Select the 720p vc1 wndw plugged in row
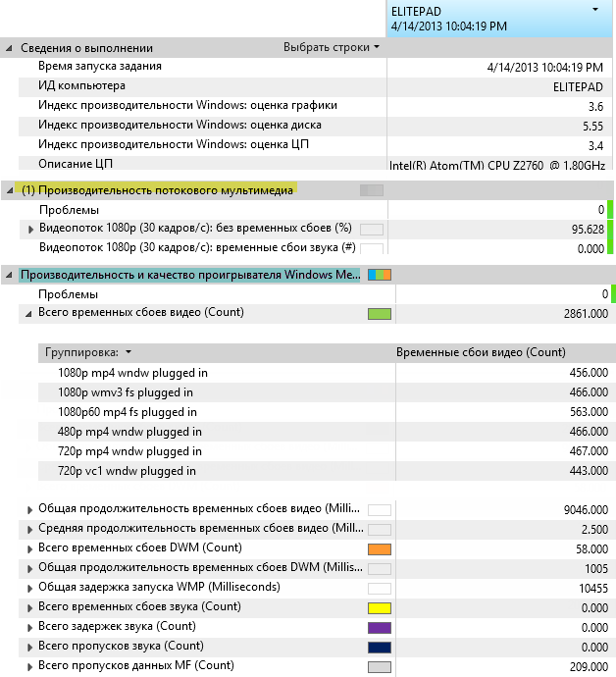This screenshot has height=677, width=616. pyautogui.click(x=327, y=471)
